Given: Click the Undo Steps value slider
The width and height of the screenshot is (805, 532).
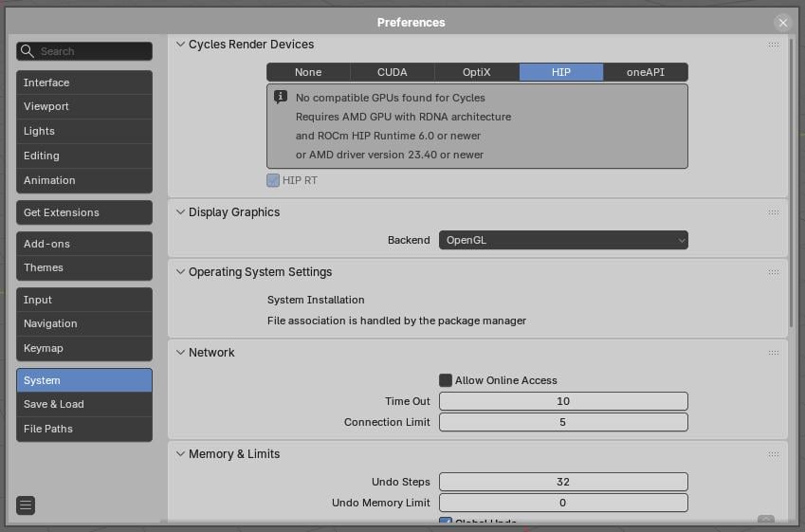Looking at the screenshot, I should (x=563, y=482).
